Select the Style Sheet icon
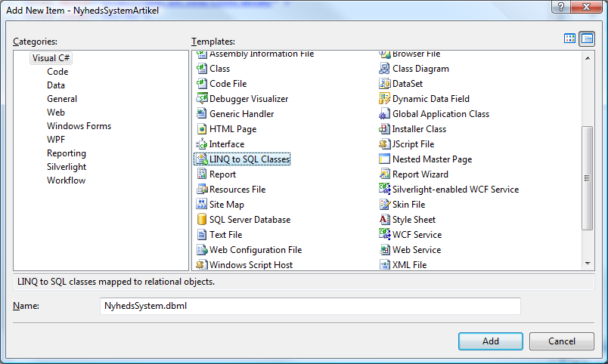The height and width of the screenshot is (364, 608). 384,220
